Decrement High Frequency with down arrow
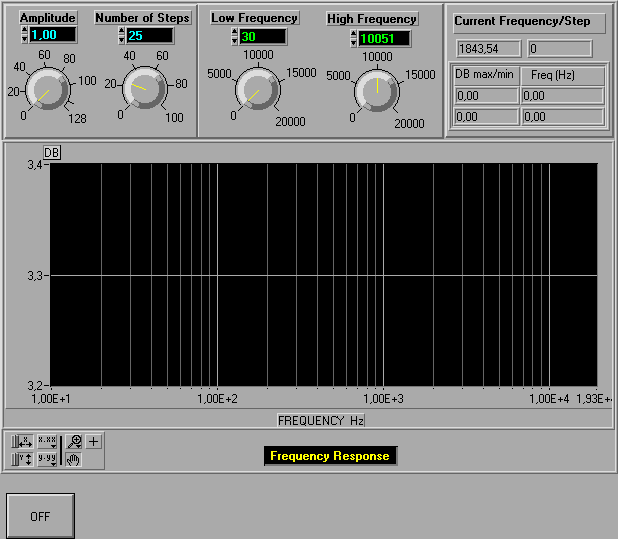 coord(354,43)
